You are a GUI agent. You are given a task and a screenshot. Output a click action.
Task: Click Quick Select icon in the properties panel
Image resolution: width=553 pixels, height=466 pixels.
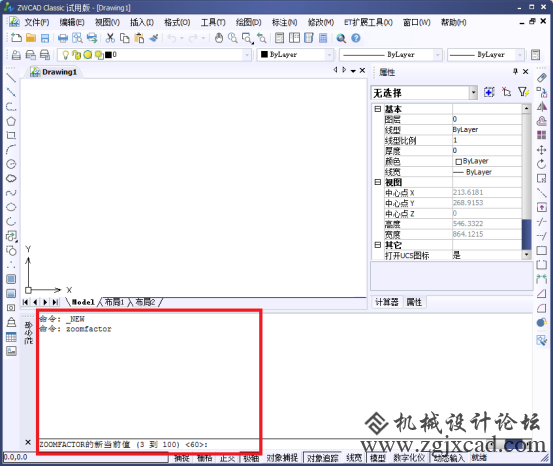[523, 92]
